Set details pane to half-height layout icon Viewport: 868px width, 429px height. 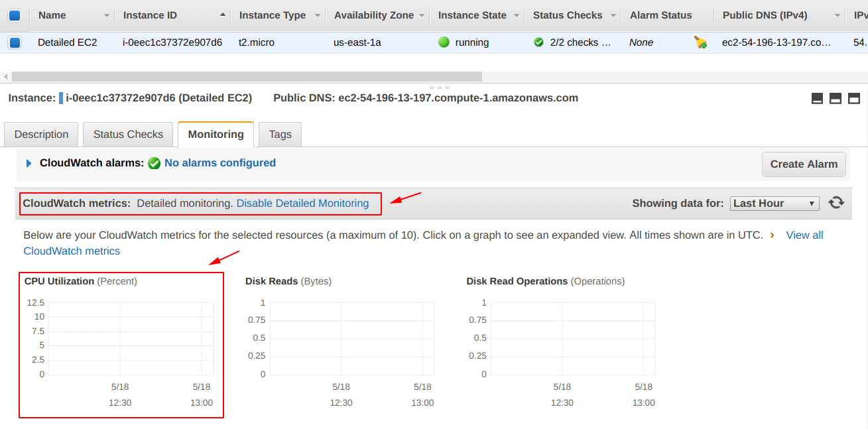click(836, 98)
